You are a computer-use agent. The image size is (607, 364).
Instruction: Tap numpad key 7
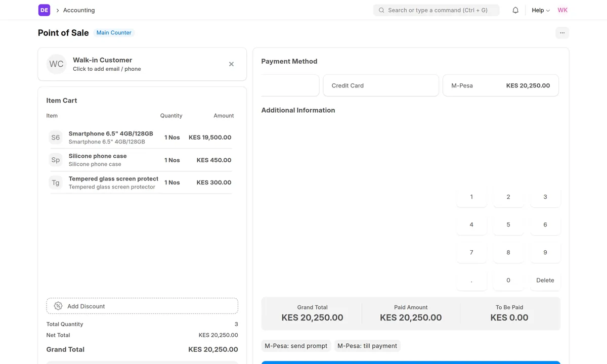(471, 252)
